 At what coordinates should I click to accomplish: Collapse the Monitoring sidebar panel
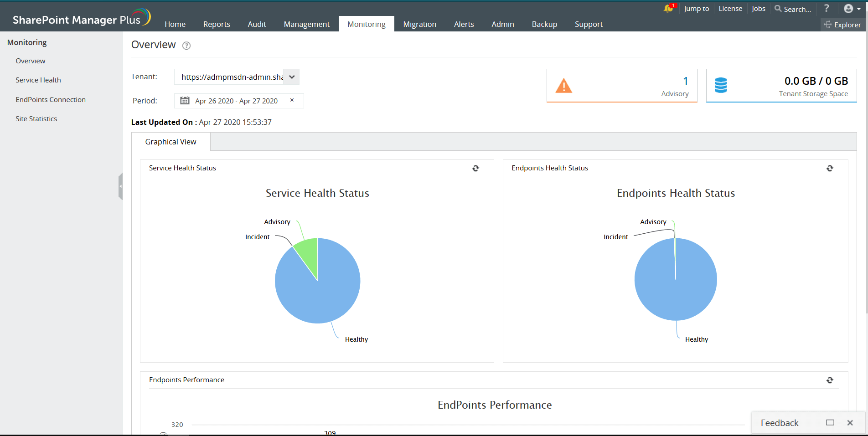point(120,186)
